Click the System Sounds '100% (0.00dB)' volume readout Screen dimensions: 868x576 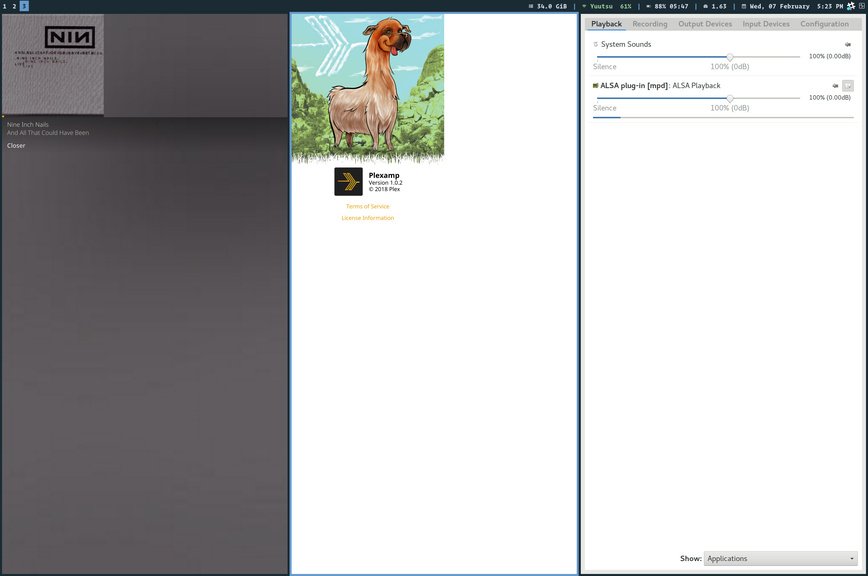tap(830, 56)
